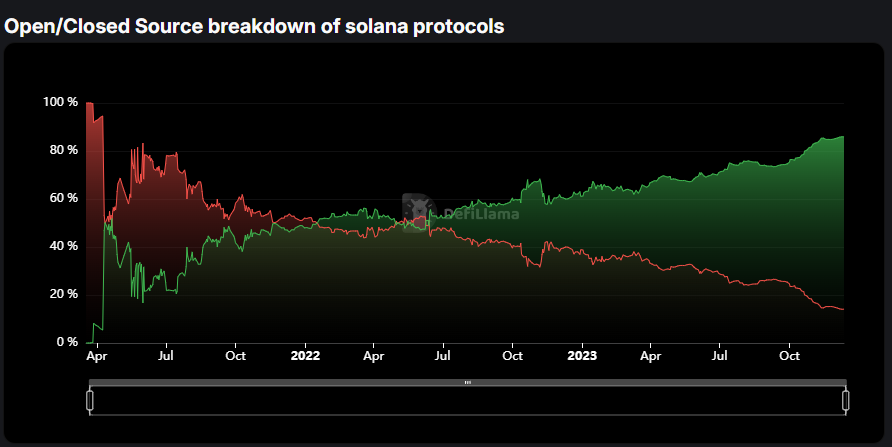The width and height of the screenshot is (892, 447).
Task: Click the center grip on the range selector's top bar
Action: coord(467,383)
